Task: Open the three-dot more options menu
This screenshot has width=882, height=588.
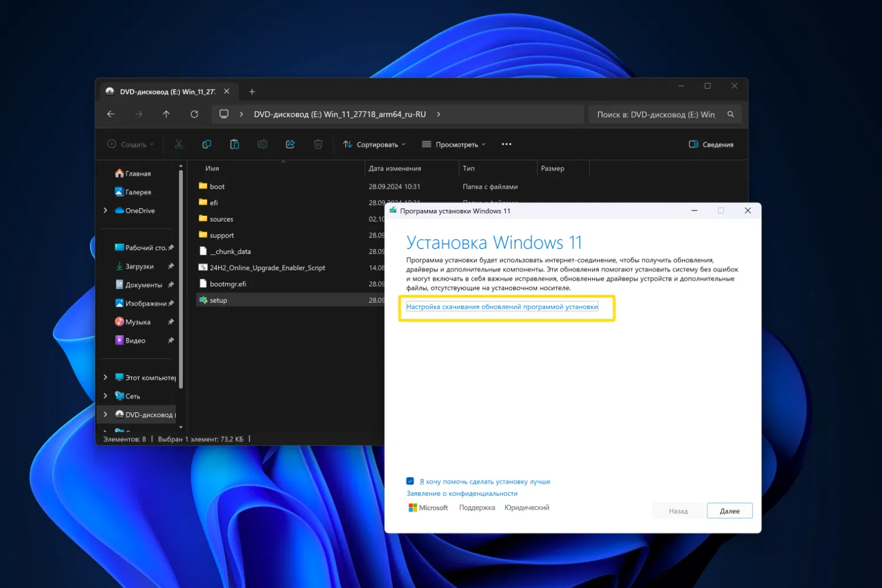Action: (x=506, y=145)
